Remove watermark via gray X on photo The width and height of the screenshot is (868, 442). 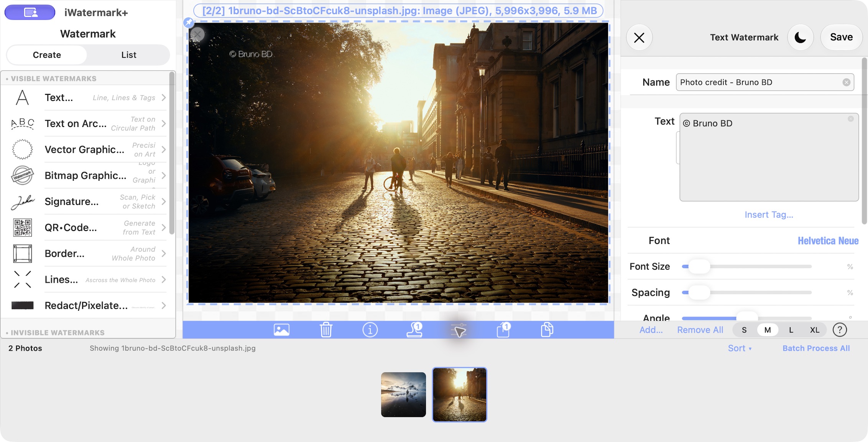(x=197, y=35)
